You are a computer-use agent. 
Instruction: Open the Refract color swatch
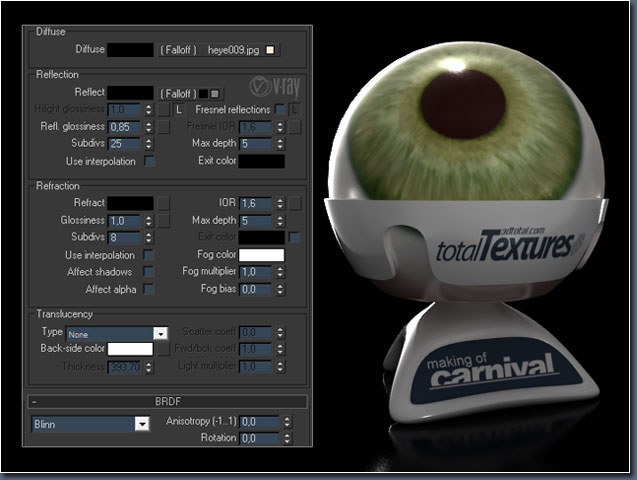tap(130, 203)
